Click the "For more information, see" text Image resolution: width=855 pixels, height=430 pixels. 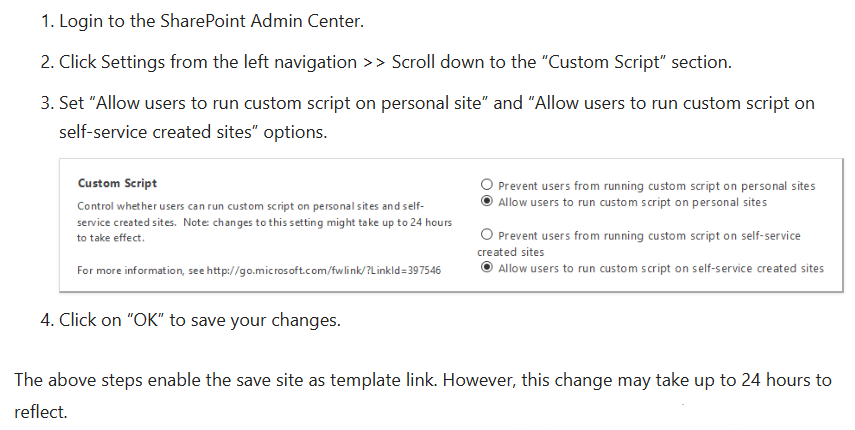click(x=141, y=270)
